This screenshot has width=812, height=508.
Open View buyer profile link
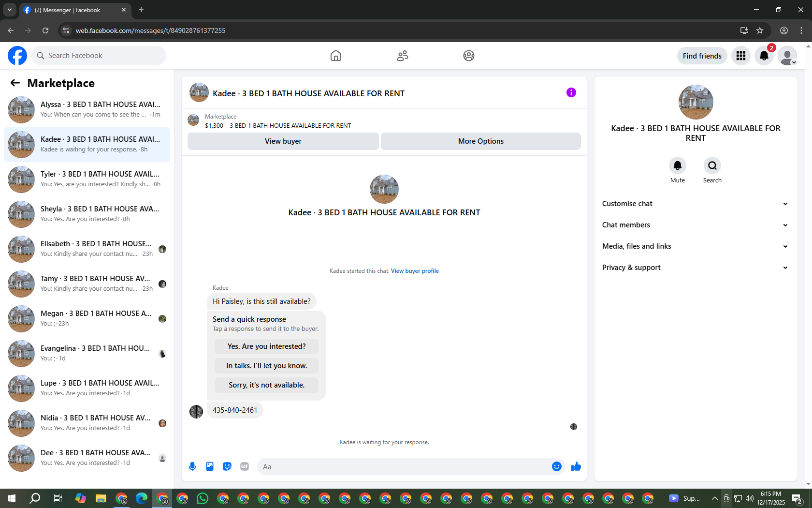(x=415, y=271)
